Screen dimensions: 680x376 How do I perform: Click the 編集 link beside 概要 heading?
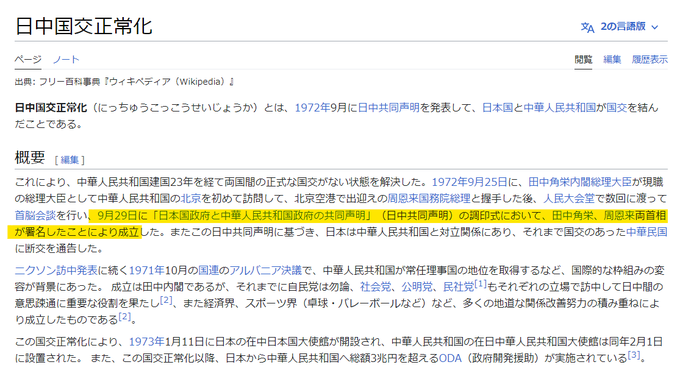pos(69,160)
